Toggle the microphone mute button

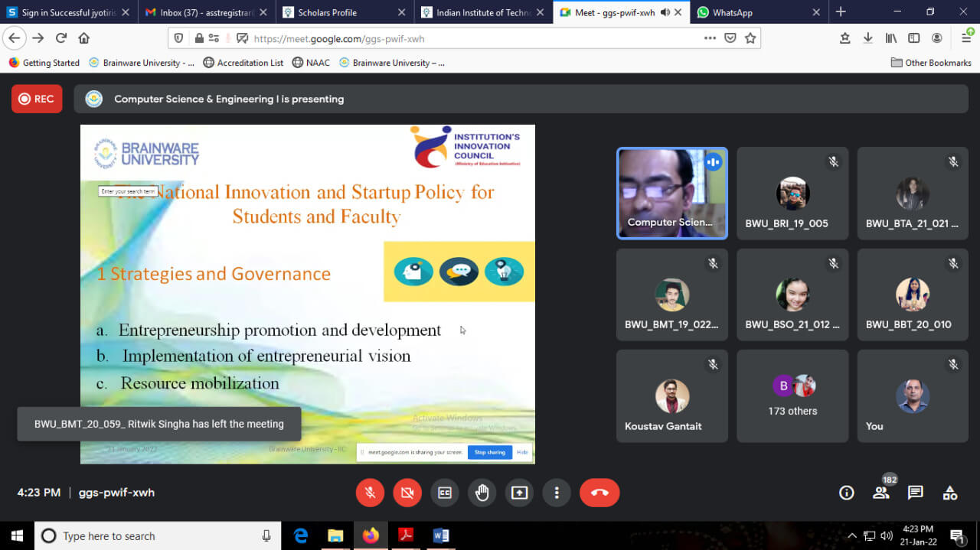370,493
